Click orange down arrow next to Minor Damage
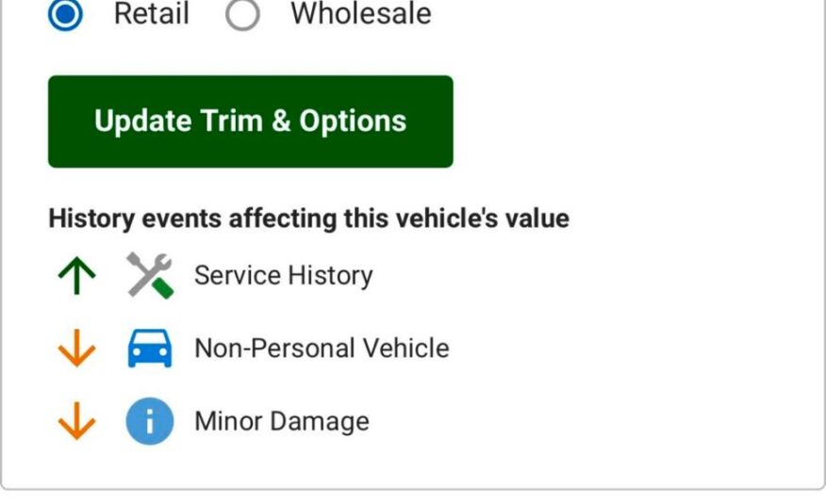 [x=76, y=422]
